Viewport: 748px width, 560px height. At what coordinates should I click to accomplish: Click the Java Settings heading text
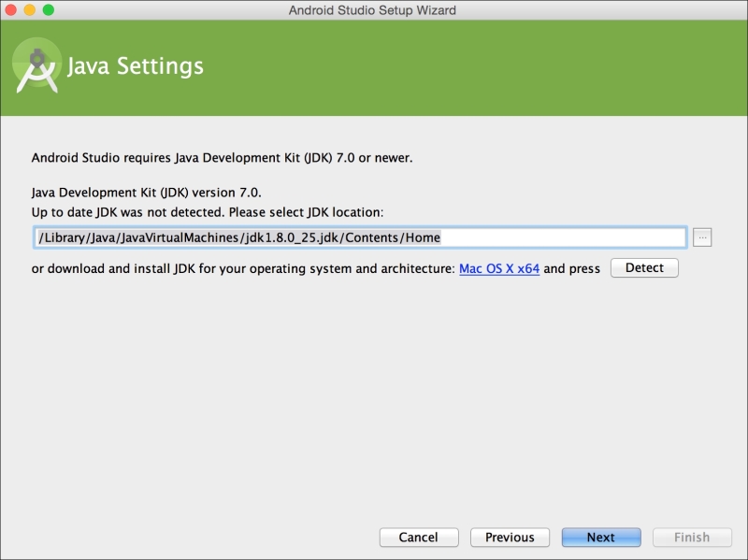[136, 65]
